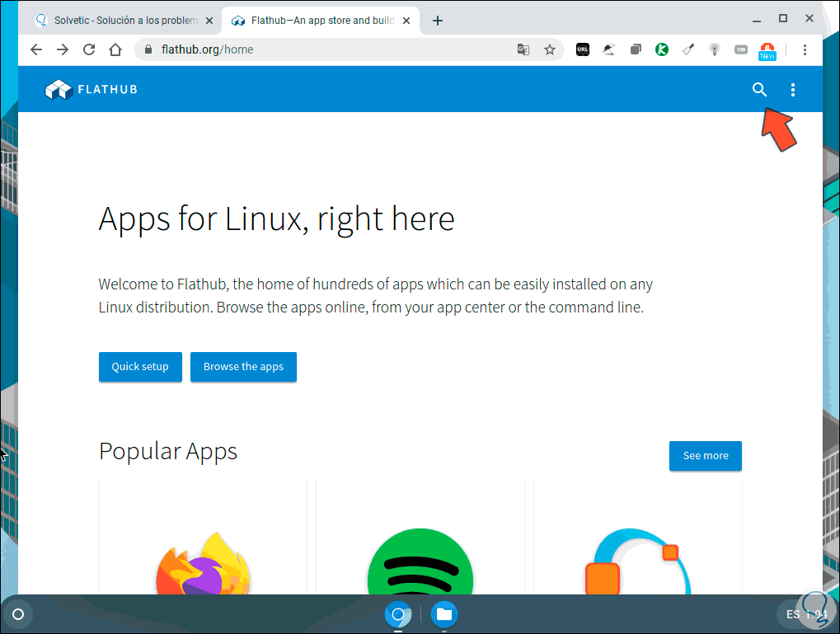Click See more for Popular Apps
The width and height of the screenshot is (840, 634).
pos(706,456)
